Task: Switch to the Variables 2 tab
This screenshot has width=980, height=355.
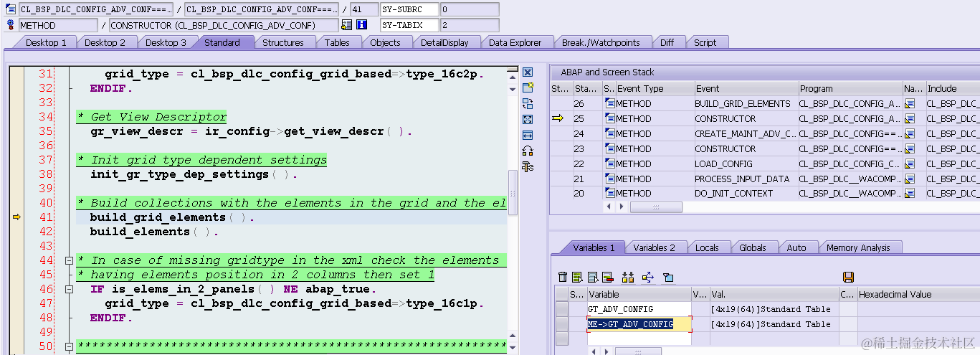Action: click(654, 247)
